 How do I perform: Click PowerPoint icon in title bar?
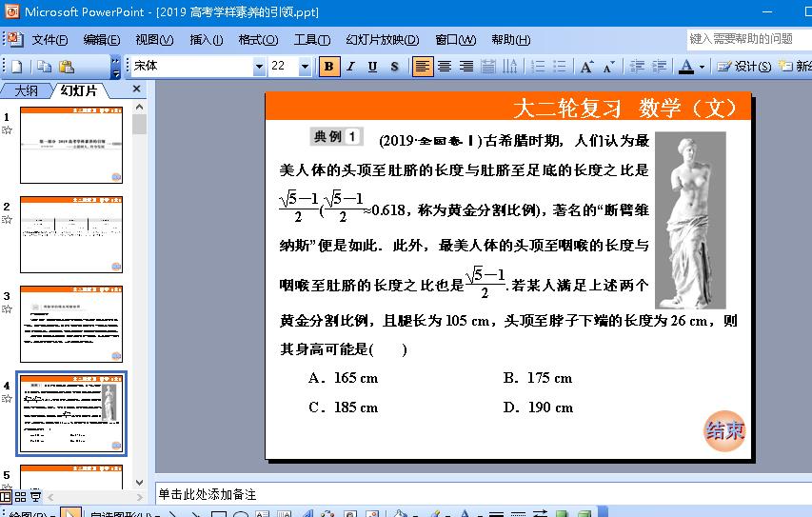pyautogui.click(x=11, y=11)
